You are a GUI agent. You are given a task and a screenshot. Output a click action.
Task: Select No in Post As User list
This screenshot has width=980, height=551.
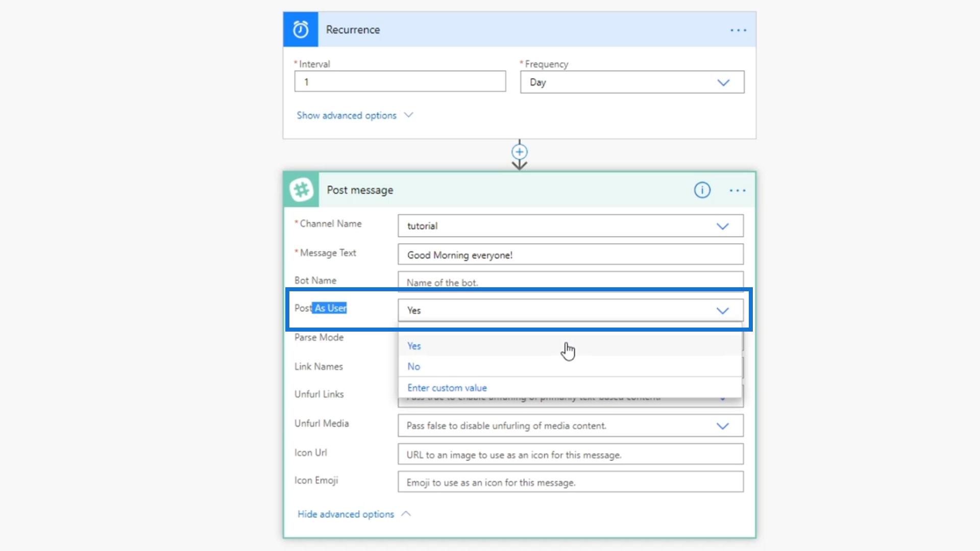[x=413, y=366]
